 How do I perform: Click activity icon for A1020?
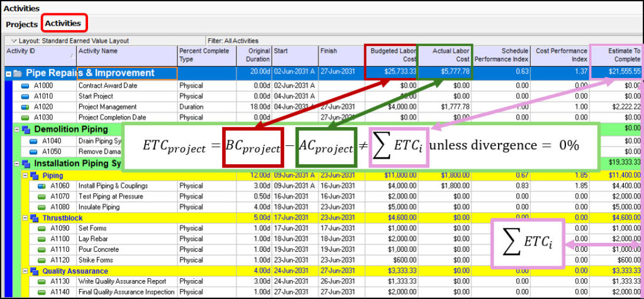pyautogui.click(x=25, y=107)
